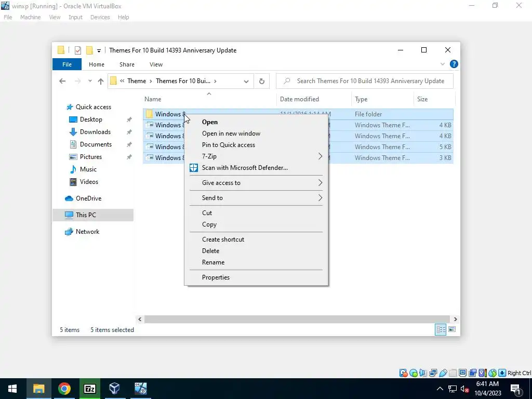532x399 pixels.
Task: Open VirtualBox Devices menu
Action: pyautogui.click(x=100, y=17)
